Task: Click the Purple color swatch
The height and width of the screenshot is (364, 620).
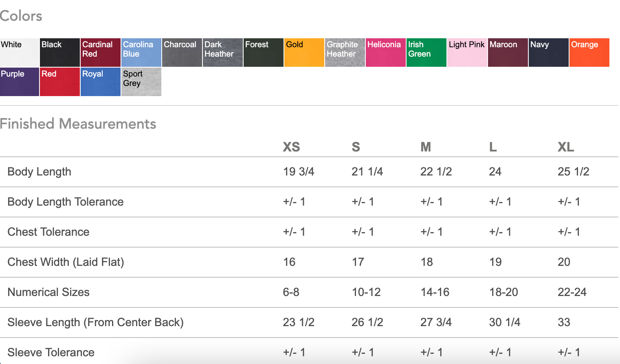Action: (x=20, y=82)
